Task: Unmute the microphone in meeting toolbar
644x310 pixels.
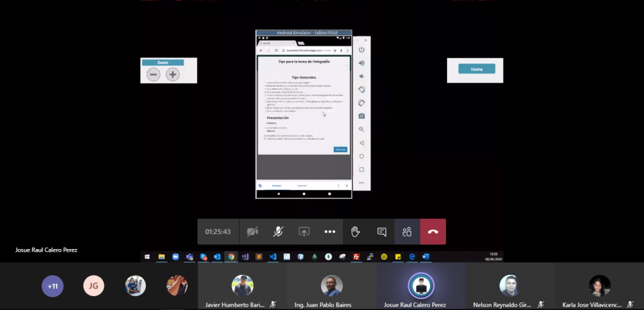Action: (x=278, y=231)
